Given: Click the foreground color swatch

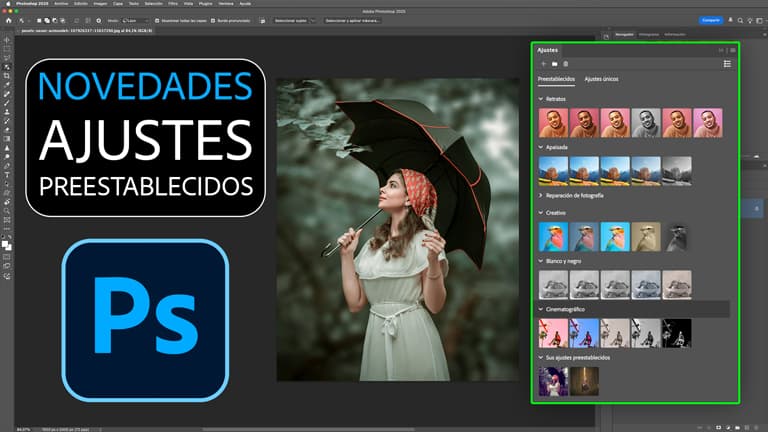Looking at the screenshot, I should click(x=4, y=243).
